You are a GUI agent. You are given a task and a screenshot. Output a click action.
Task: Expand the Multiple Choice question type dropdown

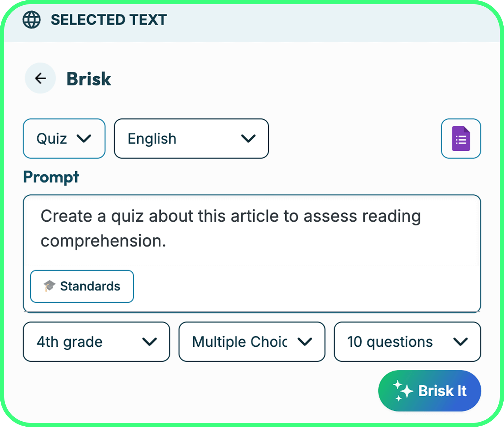click(251, 342)
